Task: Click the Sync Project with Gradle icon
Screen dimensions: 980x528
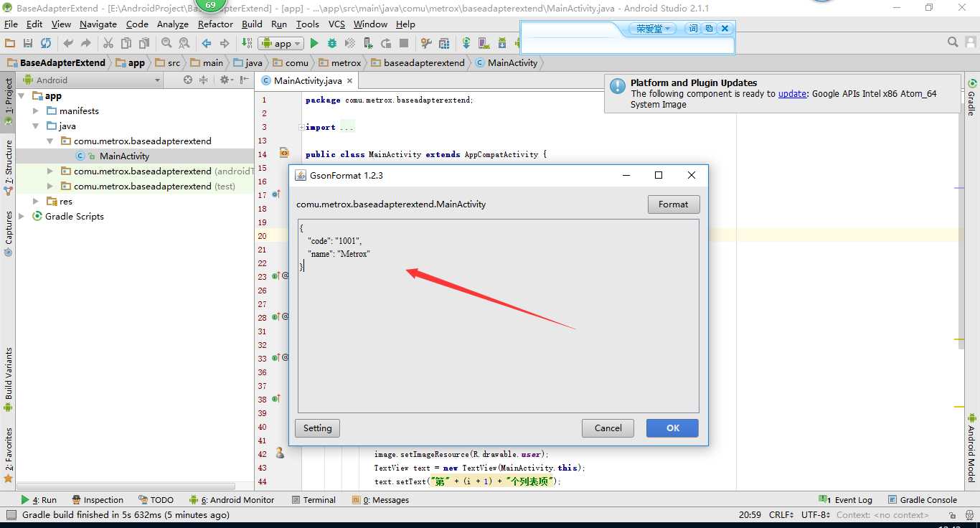Action: click(x=466, y=43)
